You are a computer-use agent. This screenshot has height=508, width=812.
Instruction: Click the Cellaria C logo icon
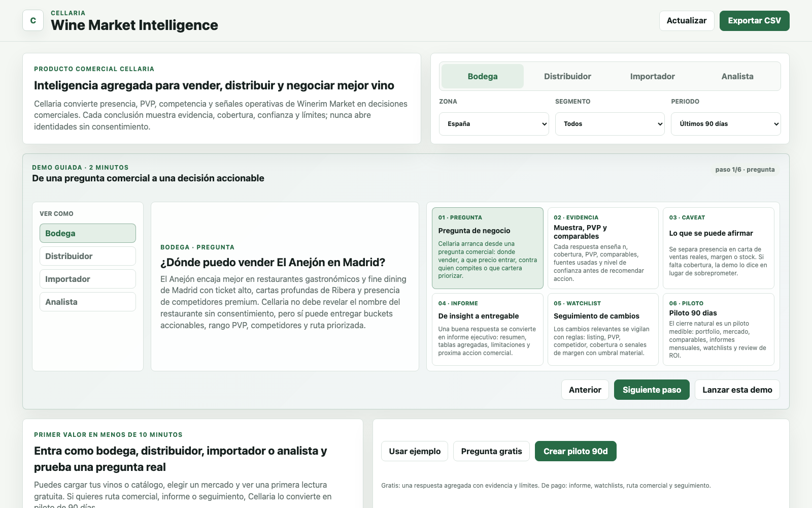33,20
